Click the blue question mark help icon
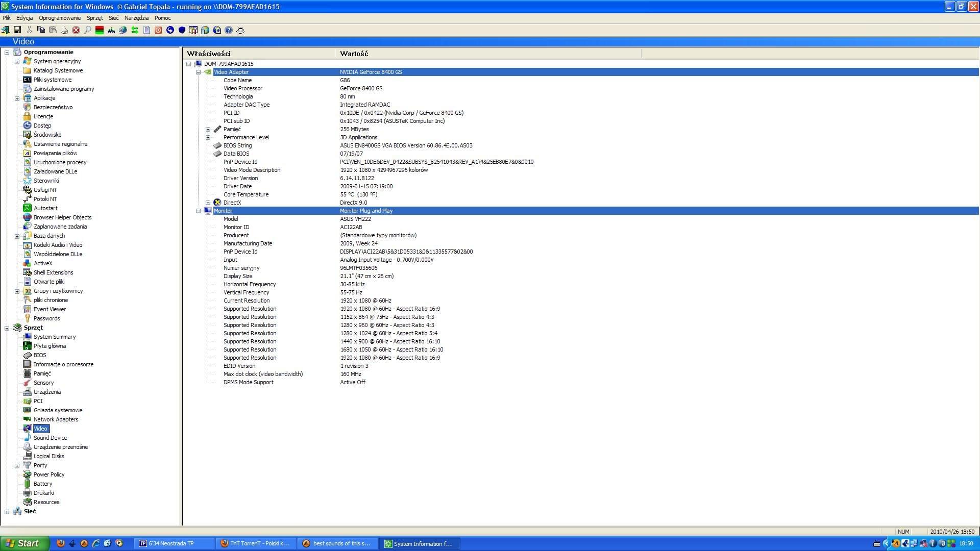 click(x=229, y=30)
